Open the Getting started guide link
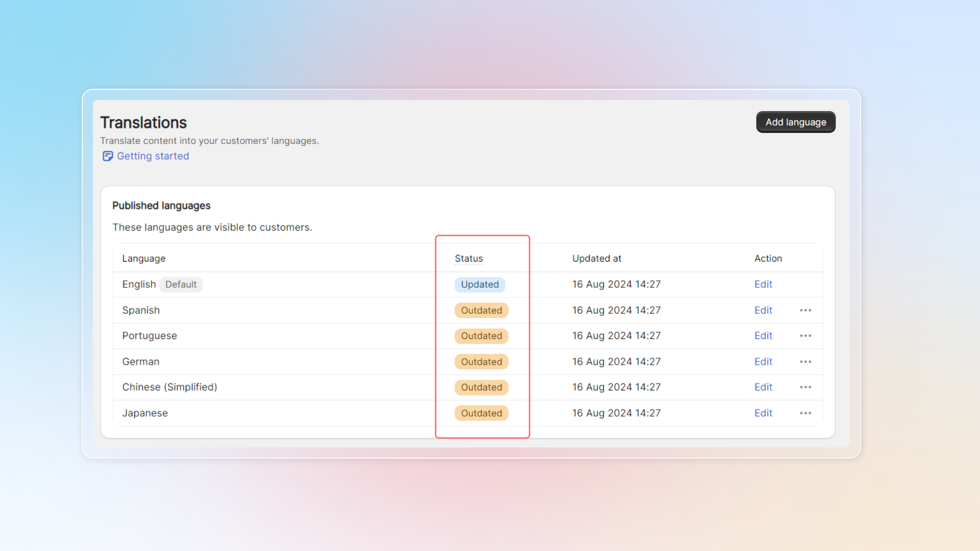This screenshot has width=980, height=551. pyautogui.click(x=153, y=156)
